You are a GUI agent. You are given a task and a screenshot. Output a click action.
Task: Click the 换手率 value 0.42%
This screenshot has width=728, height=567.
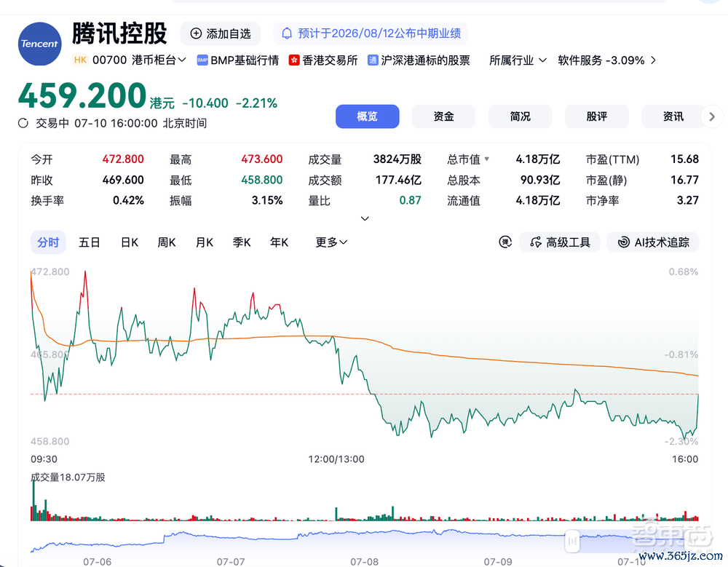129,200
